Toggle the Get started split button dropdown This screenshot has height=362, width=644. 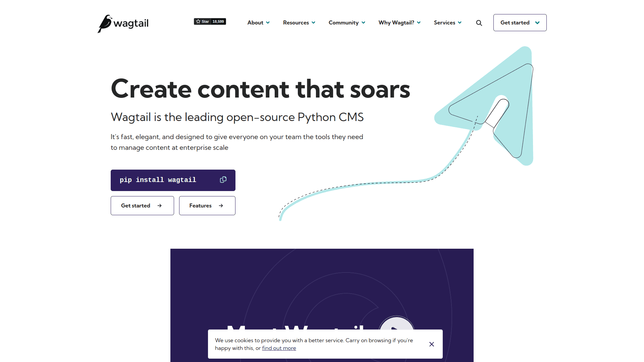click(x=538, y=22)
